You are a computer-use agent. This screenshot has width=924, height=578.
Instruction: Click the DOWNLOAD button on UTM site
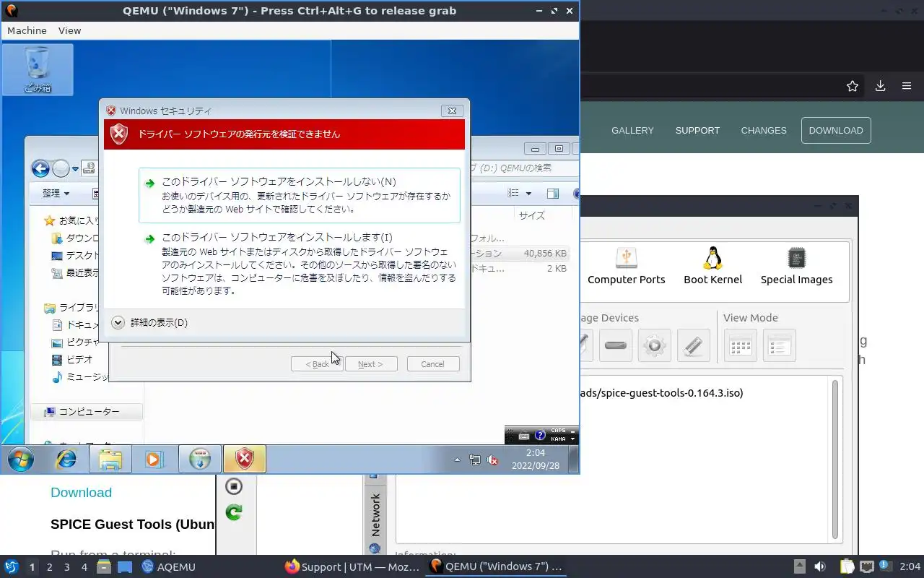click(836, 131)
